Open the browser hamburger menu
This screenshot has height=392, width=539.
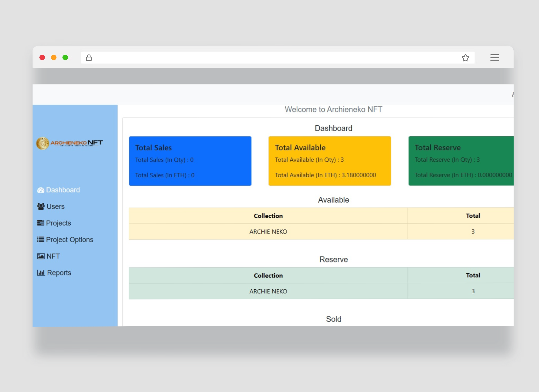click(494, 58)
